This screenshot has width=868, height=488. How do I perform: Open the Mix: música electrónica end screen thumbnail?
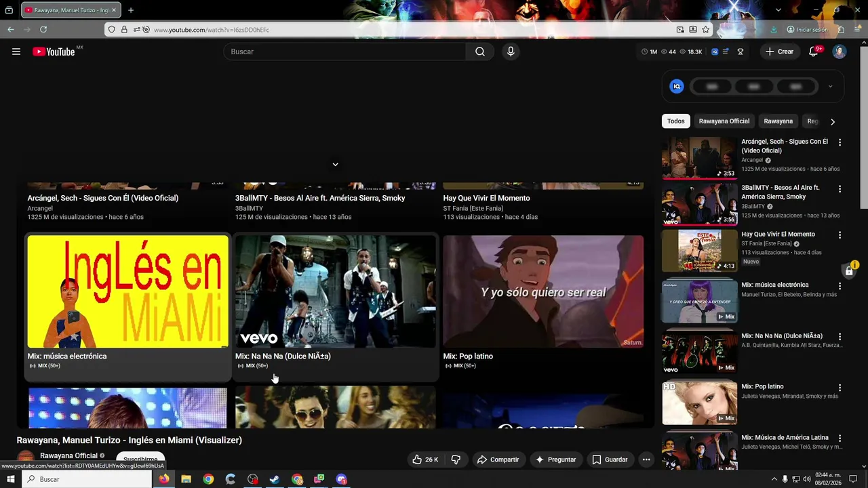[x=127, y=291]
